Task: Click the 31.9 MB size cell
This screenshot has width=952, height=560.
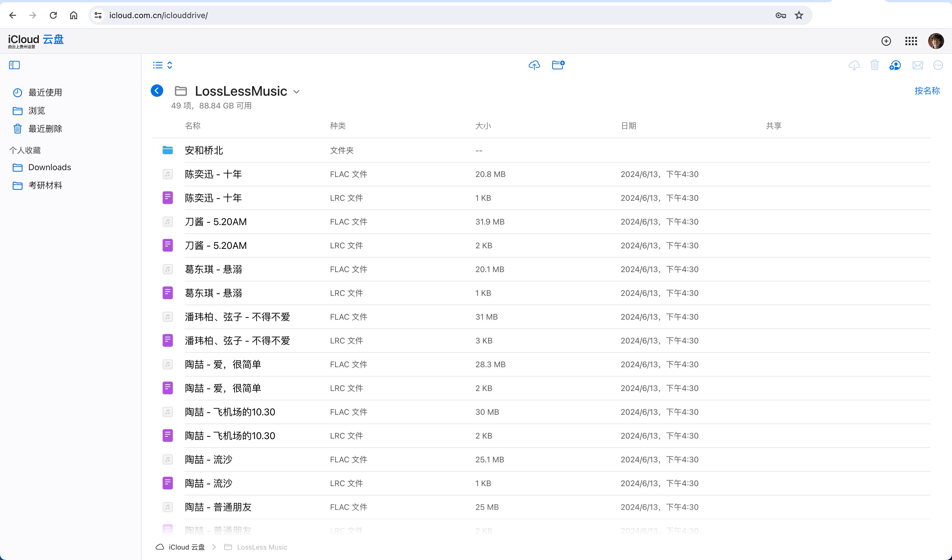Action: (490, 221)
